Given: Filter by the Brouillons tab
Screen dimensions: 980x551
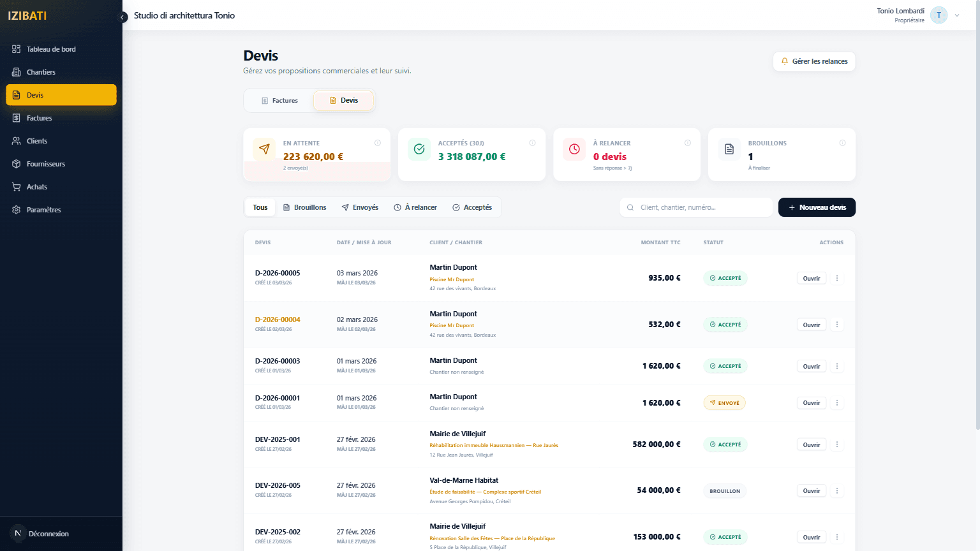Looking at the screenshot, I should point(304,207).
